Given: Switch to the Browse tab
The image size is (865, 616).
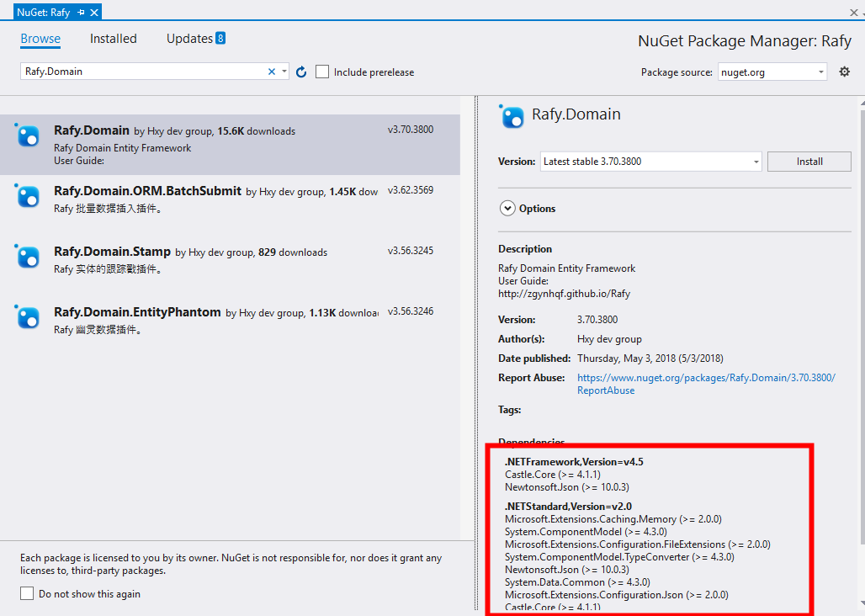Looking at the screenshot, I should coord(40,39).
